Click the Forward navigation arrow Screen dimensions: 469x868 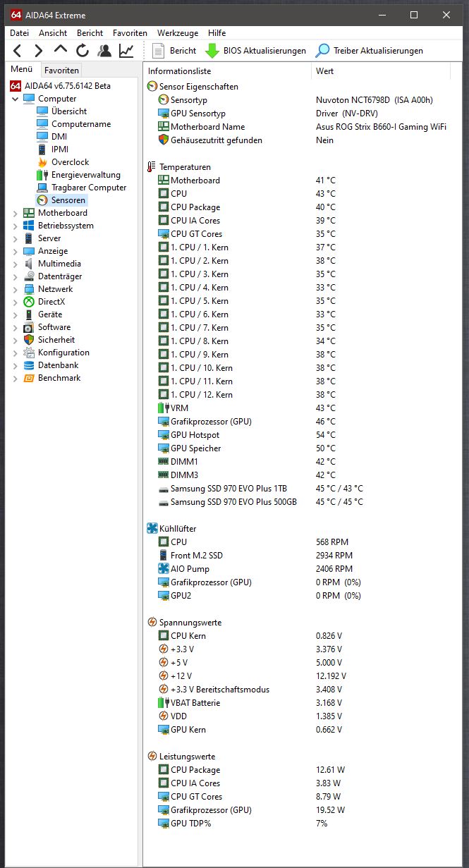point(39,51)
